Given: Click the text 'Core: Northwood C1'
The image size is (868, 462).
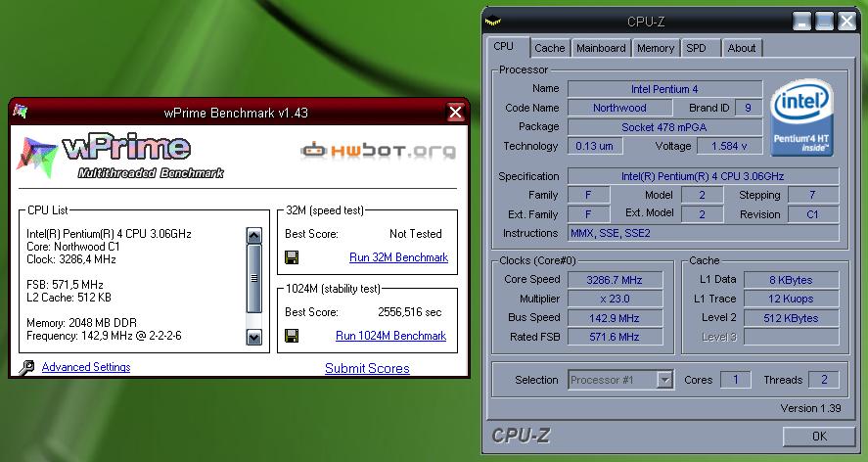Looking at the screenshot, I should coord(73,247).
